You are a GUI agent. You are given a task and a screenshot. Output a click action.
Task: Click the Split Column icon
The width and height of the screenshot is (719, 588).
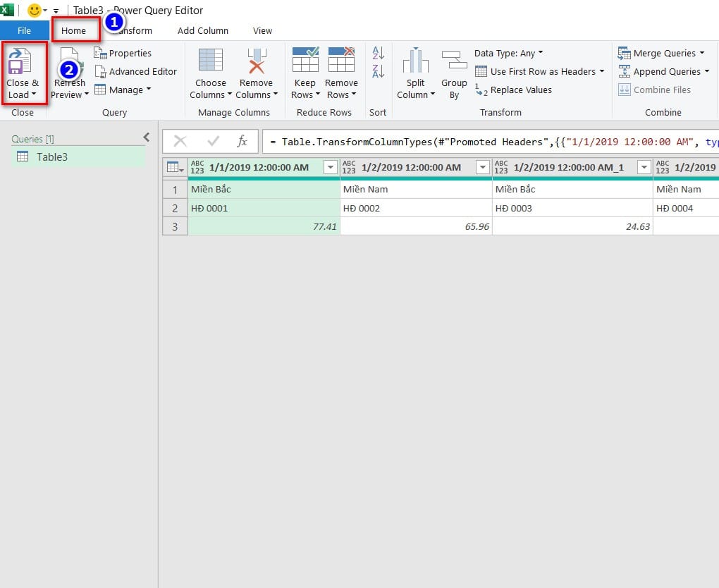pyautogui.click(x=415, y=62)
